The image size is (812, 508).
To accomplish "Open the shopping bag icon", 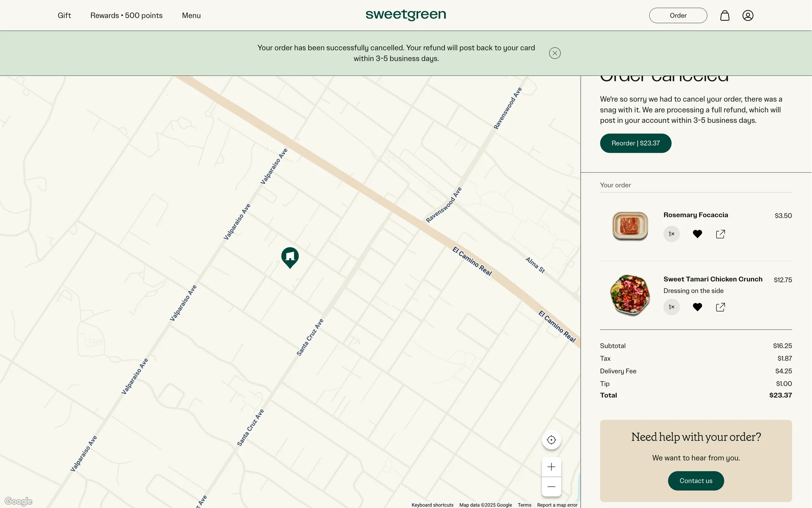I will [x=724, y=16].
